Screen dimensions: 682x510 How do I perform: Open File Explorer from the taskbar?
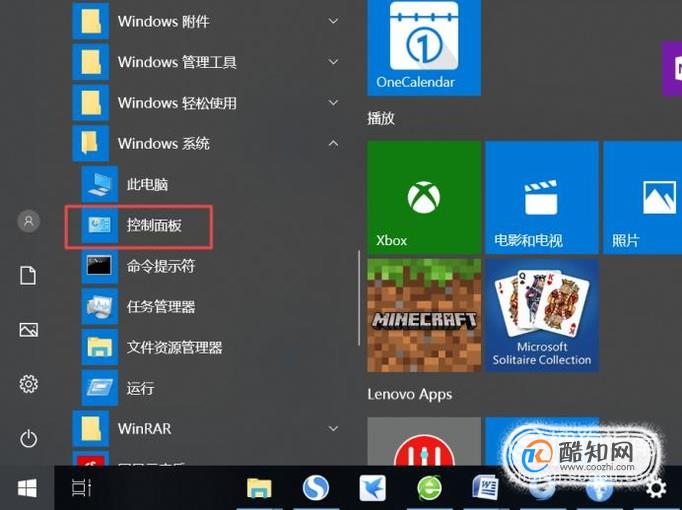[259, 488]
